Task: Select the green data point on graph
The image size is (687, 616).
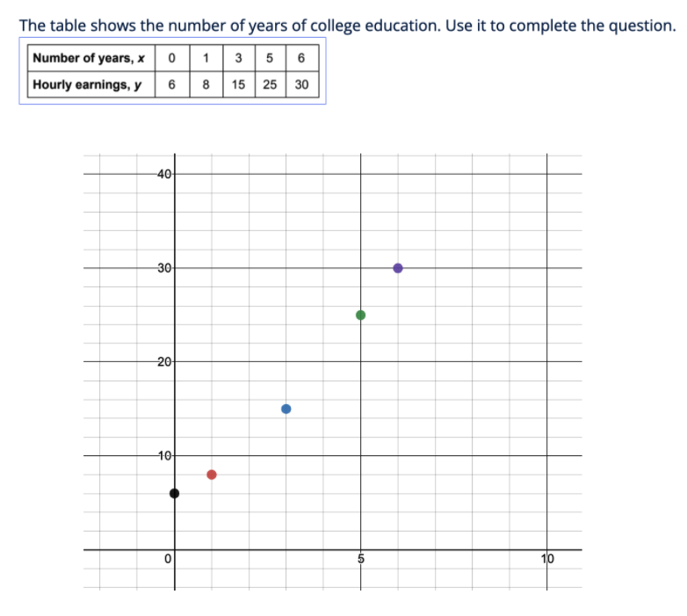Action: pyautogui.click(x=361, y=315)
